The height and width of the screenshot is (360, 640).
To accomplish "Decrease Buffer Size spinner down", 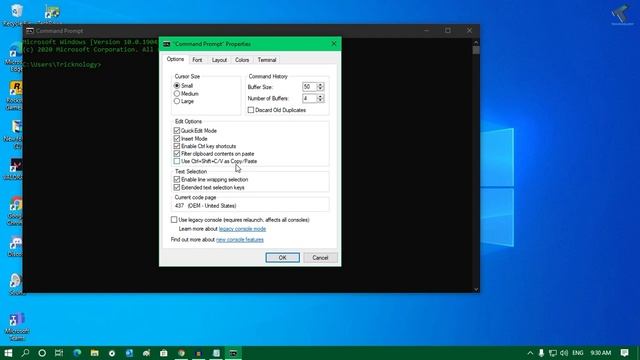I will pyautogui.click(x=320, y=89).
